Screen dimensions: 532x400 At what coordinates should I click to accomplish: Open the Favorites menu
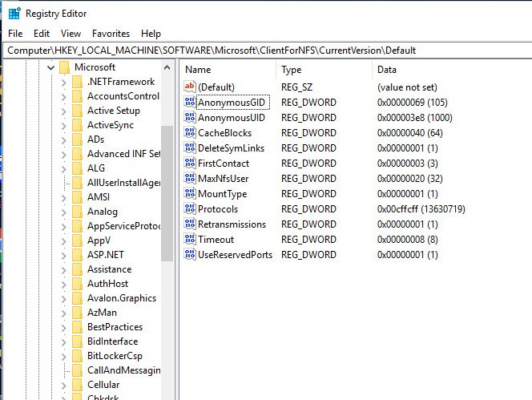111,34
